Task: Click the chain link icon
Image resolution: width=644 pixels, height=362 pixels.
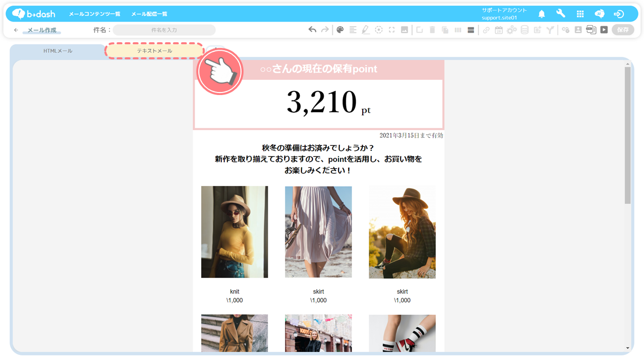Action: click(x=486, y=30)
